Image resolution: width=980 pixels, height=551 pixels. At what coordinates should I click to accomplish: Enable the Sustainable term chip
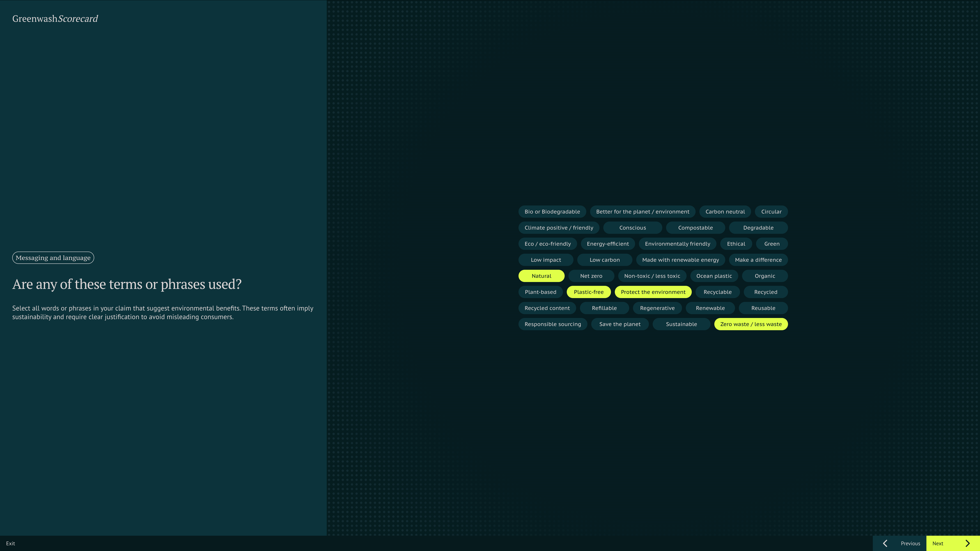click(681, 324)
